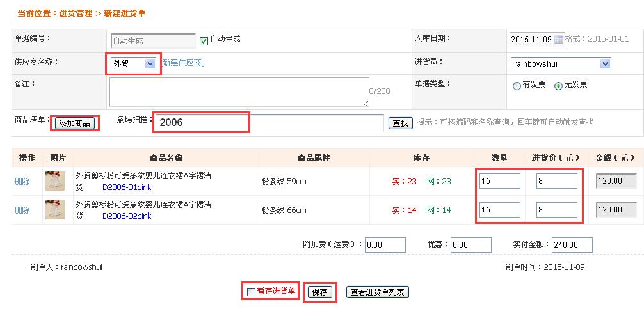Select the 无发票 radio button

[558, 86]
